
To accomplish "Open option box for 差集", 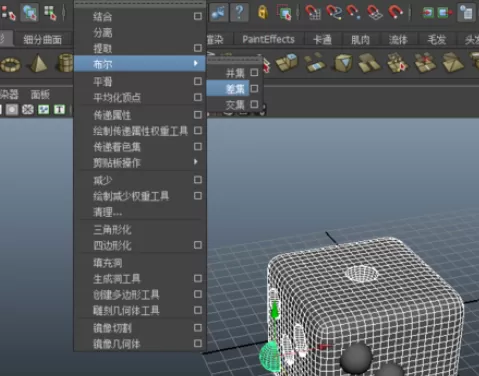I will (x=254, y=88).
